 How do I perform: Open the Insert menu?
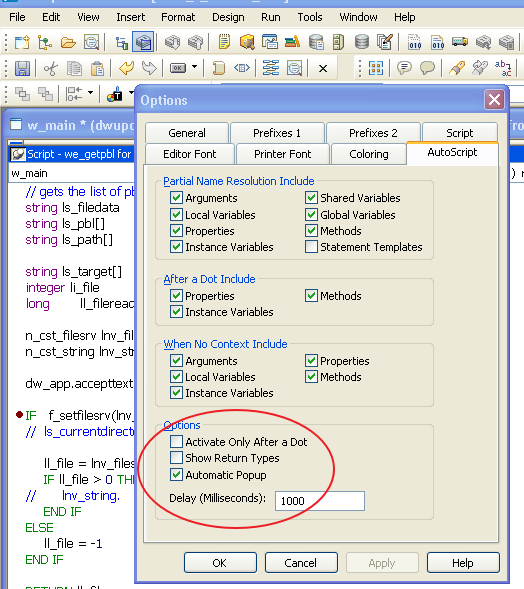[130, 17]
